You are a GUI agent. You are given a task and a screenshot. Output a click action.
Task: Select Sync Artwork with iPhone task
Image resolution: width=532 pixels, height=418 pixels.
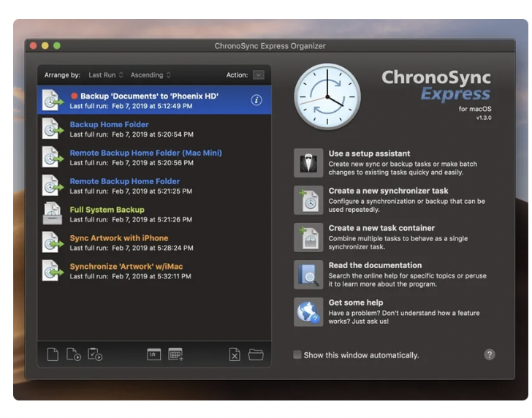[x=118, y=238]
